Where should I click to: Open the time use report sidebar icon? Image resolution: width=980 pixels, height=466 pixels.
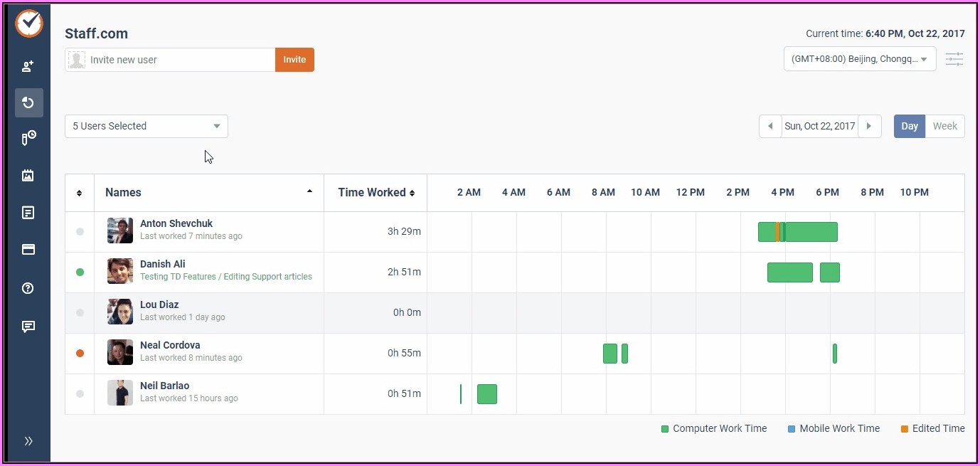(28, 138)
